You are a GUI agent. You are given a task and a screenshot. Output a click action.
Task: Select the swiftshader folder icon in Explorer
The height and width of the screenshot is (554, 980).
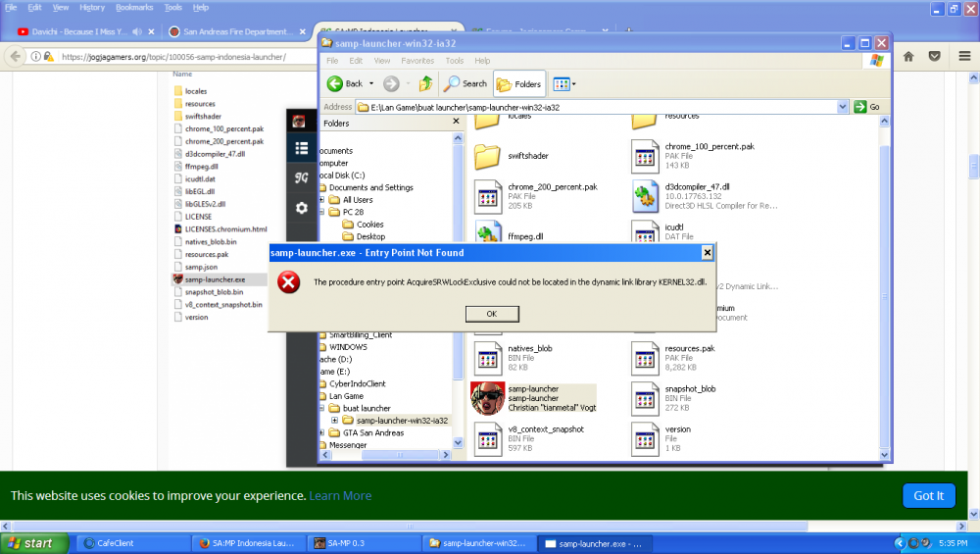click(x=487, y=156)
